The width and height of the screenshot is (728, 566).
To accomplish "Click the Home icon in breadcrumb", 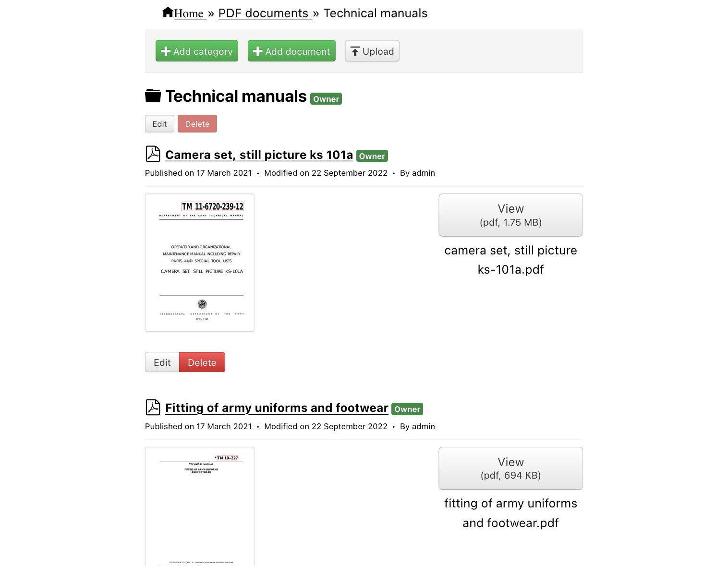I will [x=168, y=12].
